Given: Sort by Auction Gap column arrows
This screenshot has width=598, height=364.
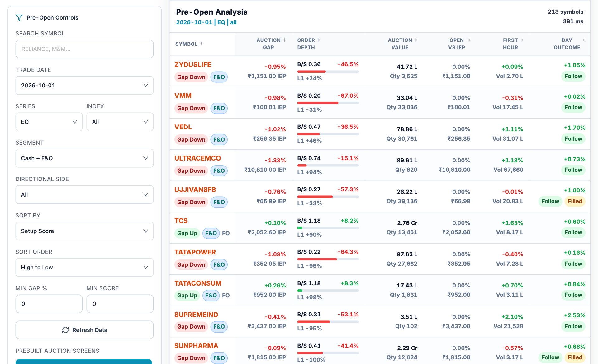Looking at the screenshot, I should 284,40.
